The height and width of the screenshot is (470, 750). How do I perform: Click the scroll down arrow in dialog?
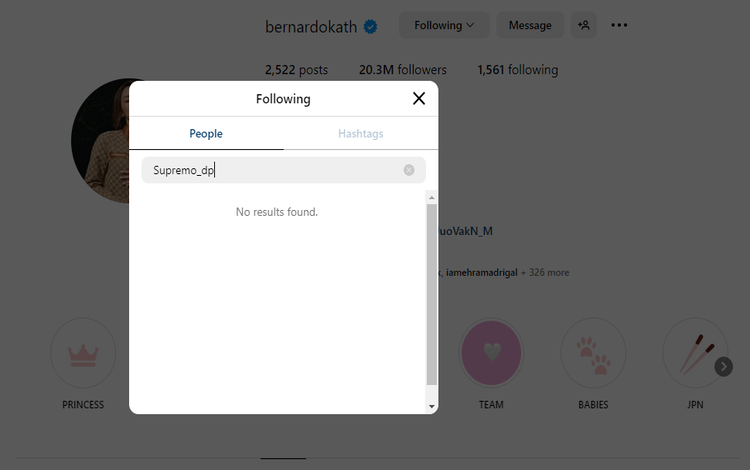click(x=432, y=407)
